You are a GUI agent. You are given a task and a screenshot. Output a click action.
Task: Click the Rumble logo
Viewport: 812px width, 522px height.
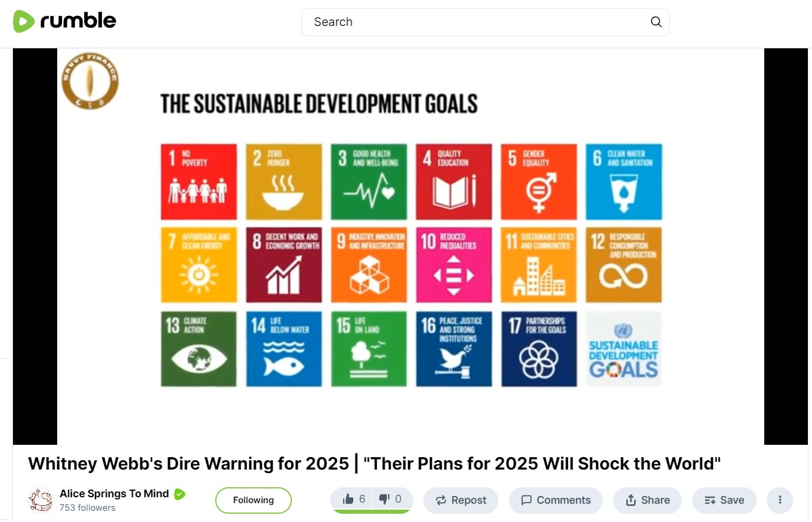point(64,21)
